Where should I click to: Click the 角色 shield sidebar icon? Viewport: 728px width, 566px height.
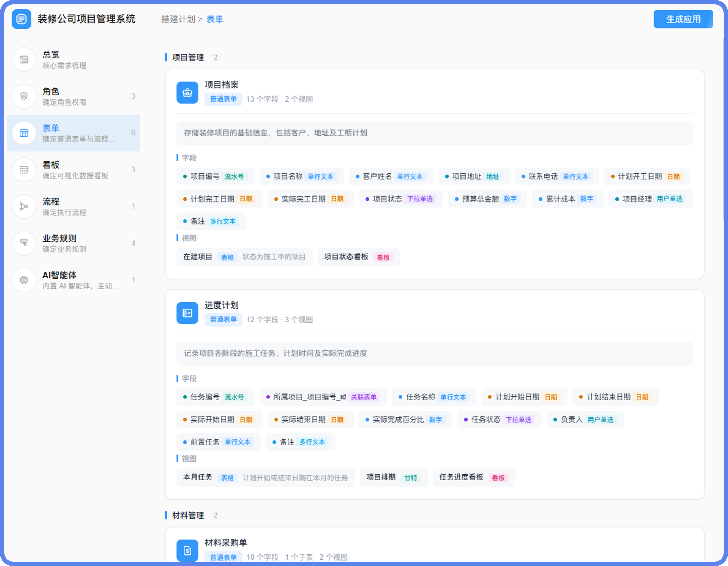(x=24, y=96)
